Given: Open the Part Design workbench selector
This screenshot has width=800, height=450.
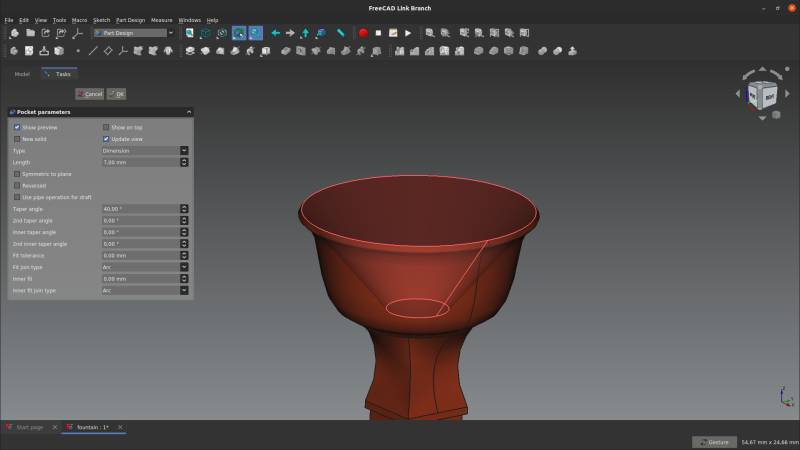Looking at the screenshot, I should click(134, 33).
